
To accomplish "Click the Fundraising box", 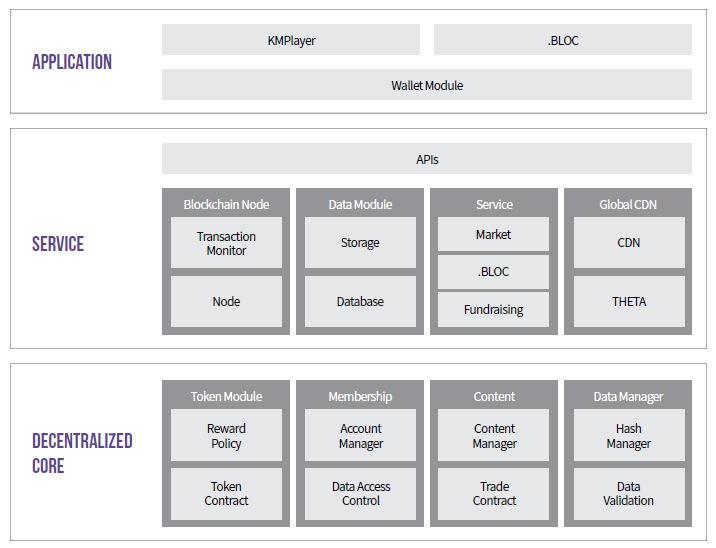I will click(494, 310).
